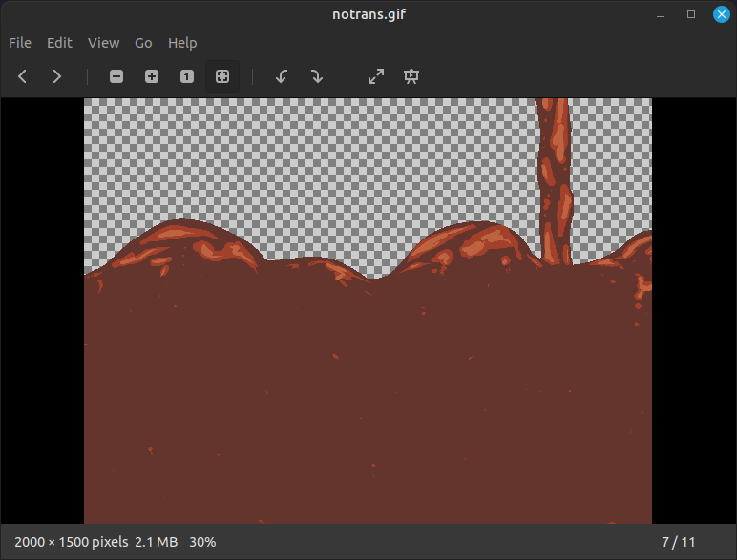Minimize the image viewer window
737x560 pixels.
tap(661, 14)
